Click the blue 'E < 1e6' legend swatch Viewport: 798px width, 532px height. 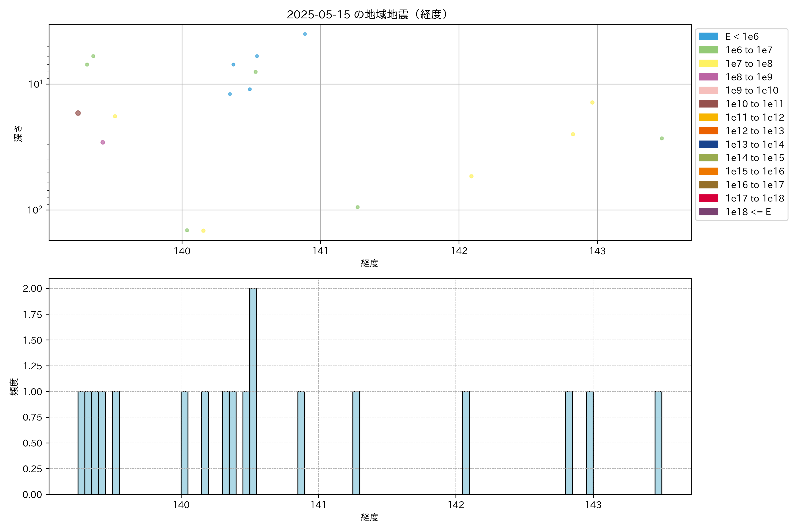(x=708, y=37)
